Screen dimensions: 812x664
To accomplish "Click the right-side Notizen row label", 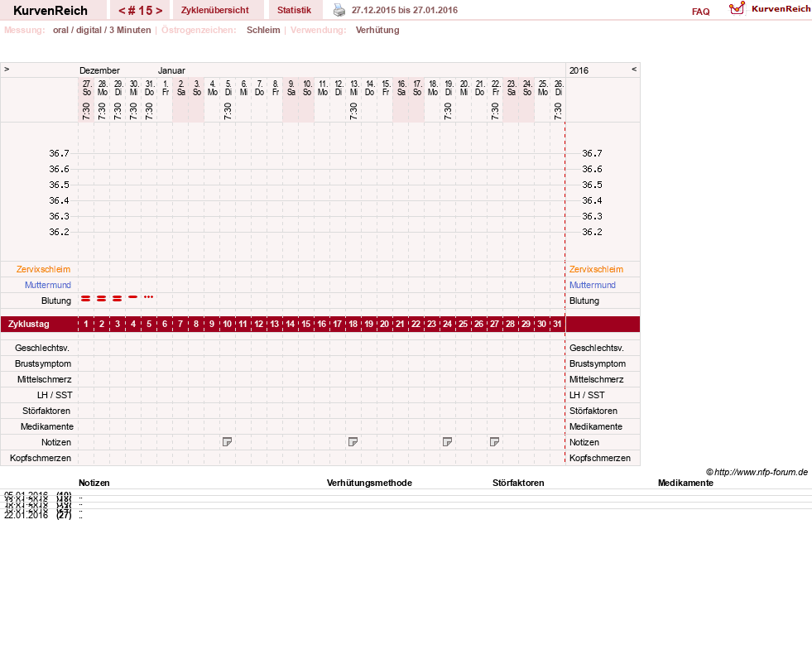I will (x=584, y=442).
